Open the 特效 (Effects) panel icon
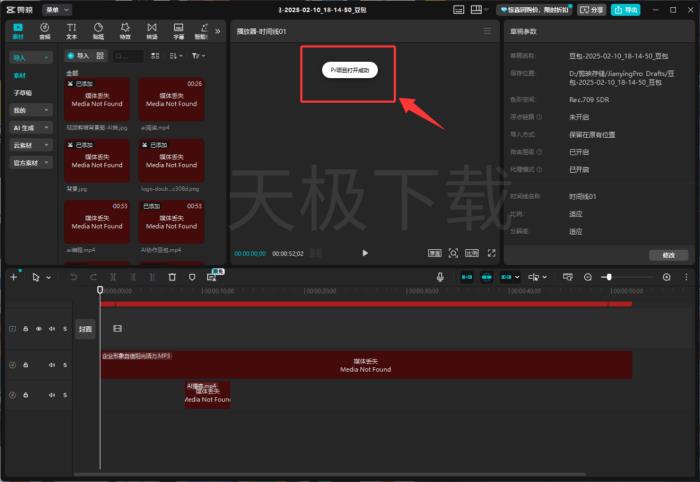 click(125, 31)
